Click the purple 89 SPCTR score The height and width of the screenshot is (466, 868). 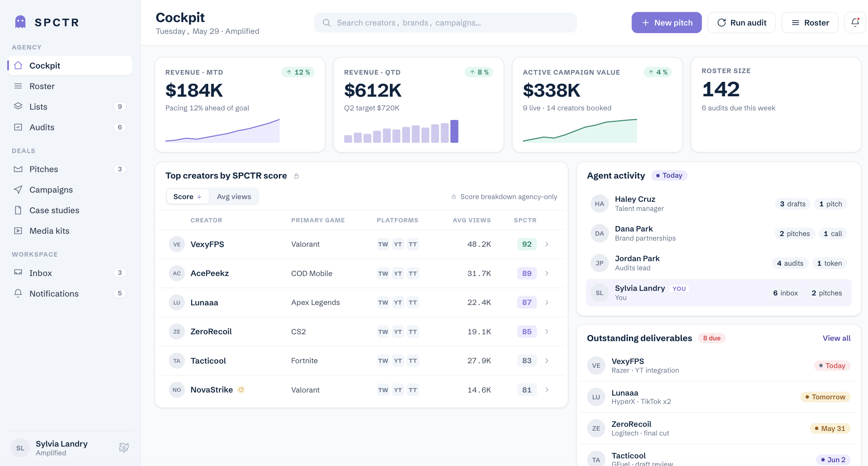(527, 273)
